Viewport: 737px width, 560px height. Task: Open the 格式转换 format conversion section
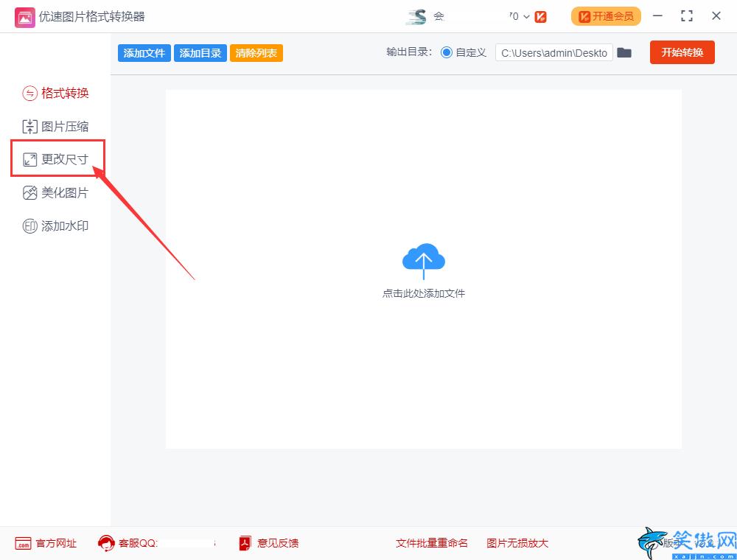point(55,93)
